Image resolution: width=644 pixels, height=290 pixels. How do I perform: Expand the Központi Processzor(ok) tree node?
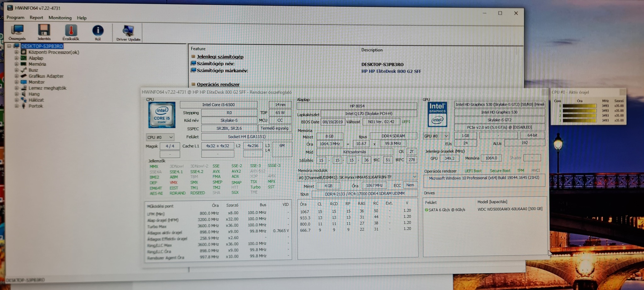[x=16, y=52]
